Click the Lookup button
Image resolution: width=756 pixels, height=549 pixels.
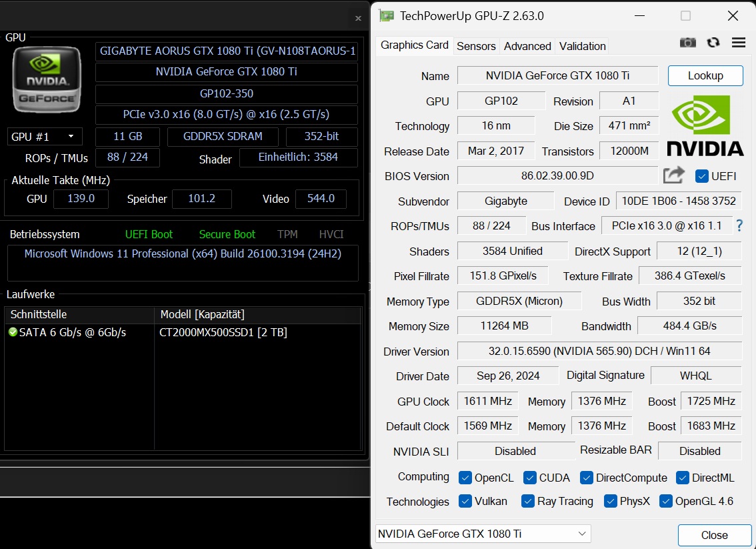(705, 76)
